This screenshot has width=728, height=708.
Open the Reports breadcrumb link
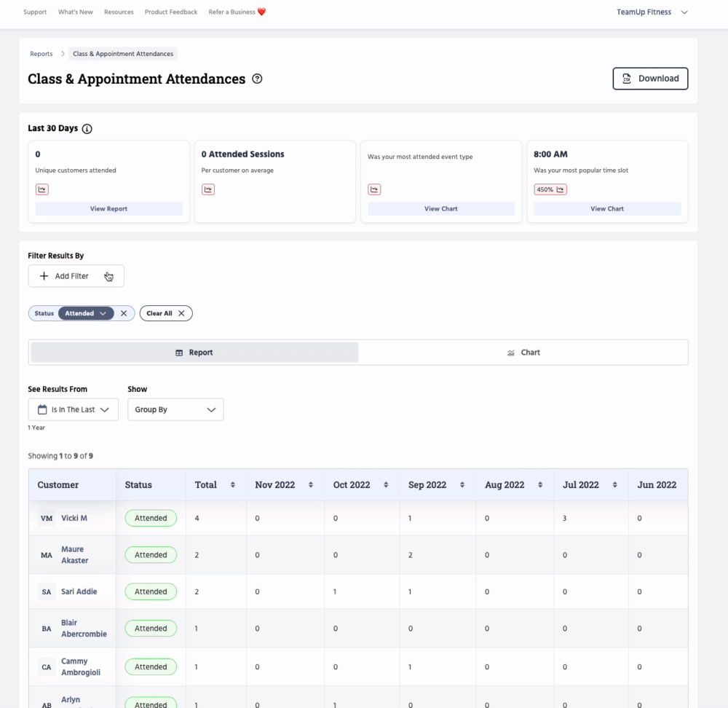tap(41, 54)
